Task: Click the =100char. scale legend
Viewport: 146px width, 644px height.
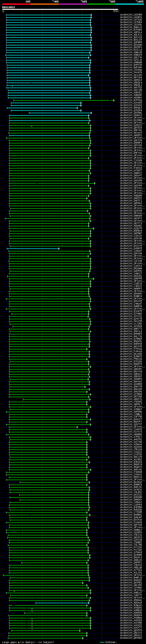Action: coord(108,642)
